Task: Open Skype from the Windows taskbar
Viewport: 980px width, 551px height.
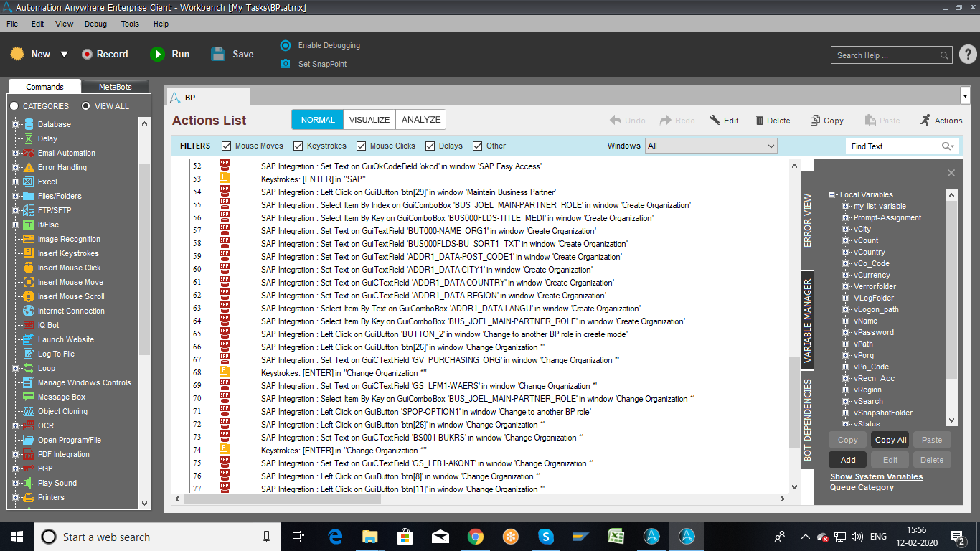Action: 546,536
